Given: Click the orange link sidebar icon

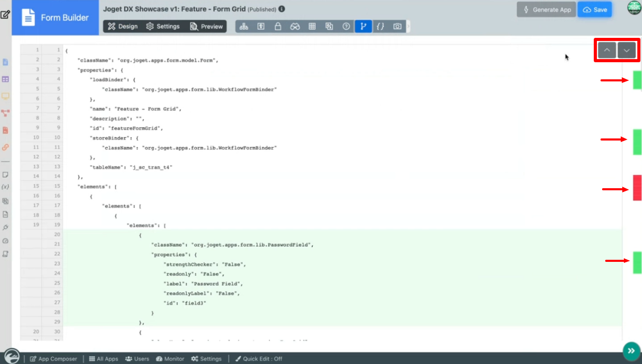Looking at the screenshot, I should (6, 147).
